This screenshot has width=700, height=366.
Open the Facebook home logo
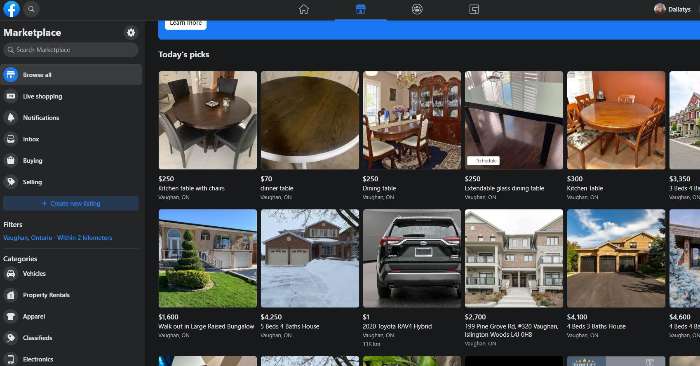click(x=11, y=9)
